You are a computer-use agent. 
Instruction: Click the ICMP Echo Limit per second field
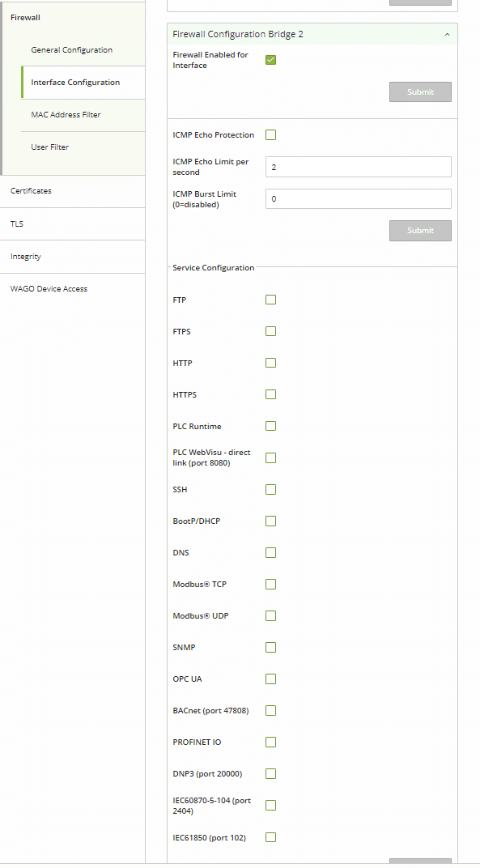click(x=359, y=167)
